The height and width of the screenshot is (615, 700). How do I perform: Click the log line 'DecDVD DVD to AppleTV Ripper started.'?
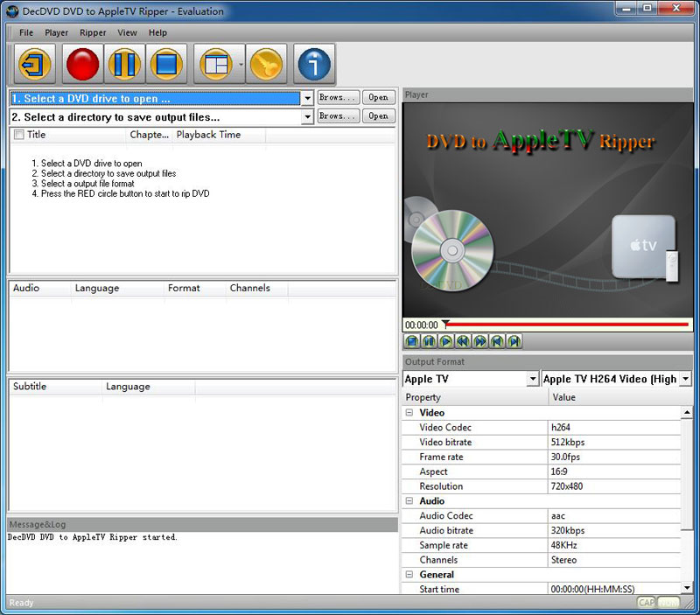(93, 537)
